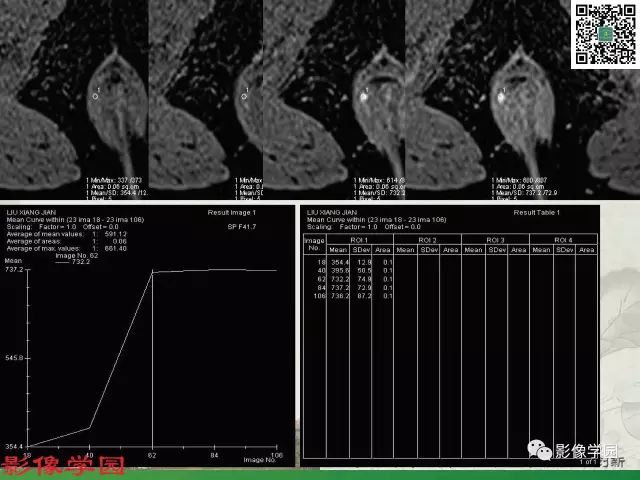
Task: Click the 'Image No. 62' marker label on the graph
Action: [77, 256]
